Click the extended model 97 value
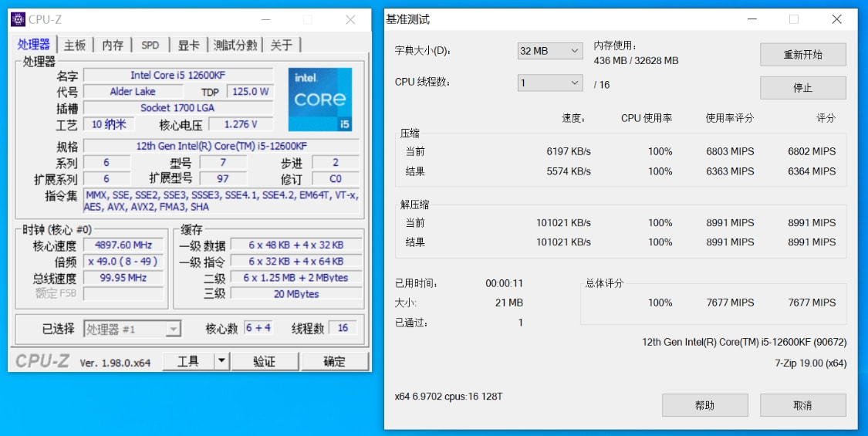Image resolution: width=868 pixels, height=436 pixels. 223,178
